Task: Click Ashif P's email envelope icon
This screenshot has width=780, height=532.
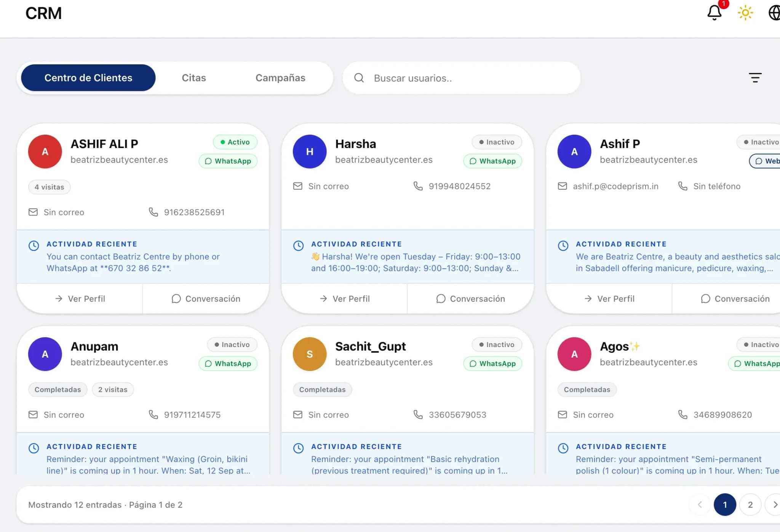Action: [x=563, y=186]
